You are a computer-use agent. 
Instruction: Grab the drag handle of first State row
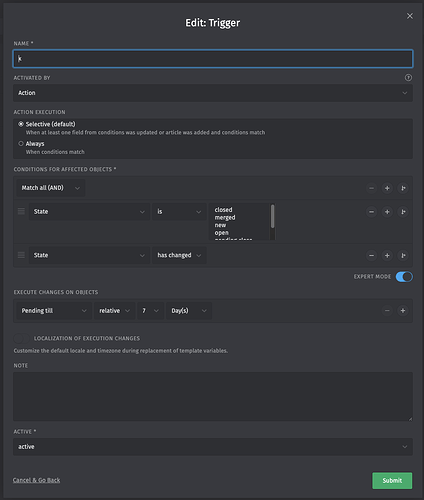click(x=21, y=211)
